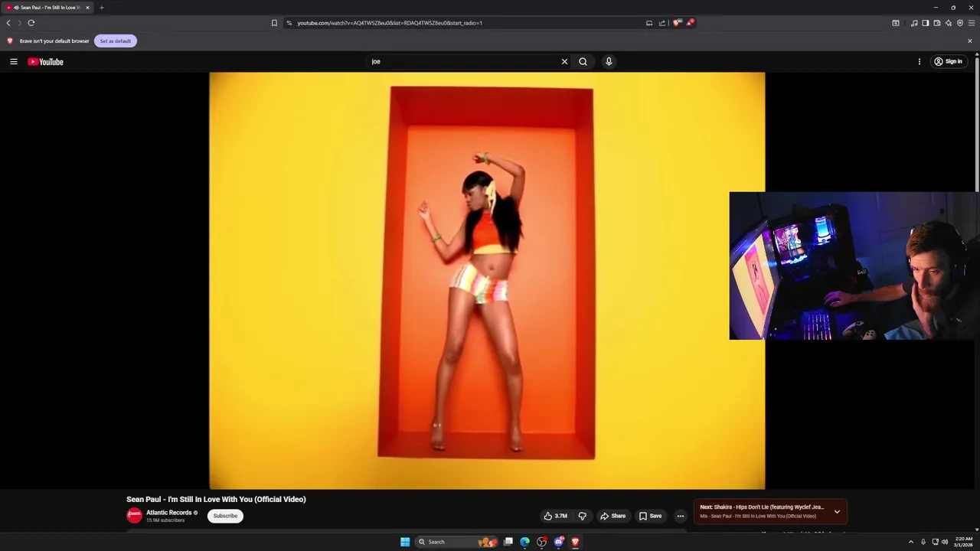
Task: Open OBS Studio from taskbar
Action: pos(542,542)
